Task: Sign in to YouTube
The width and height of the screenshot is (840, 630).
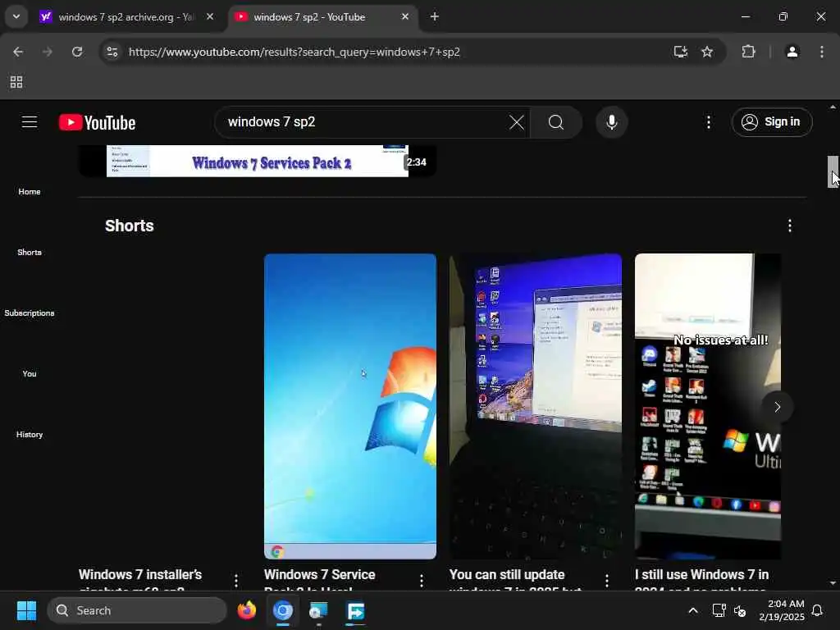Action: (771, 122)
